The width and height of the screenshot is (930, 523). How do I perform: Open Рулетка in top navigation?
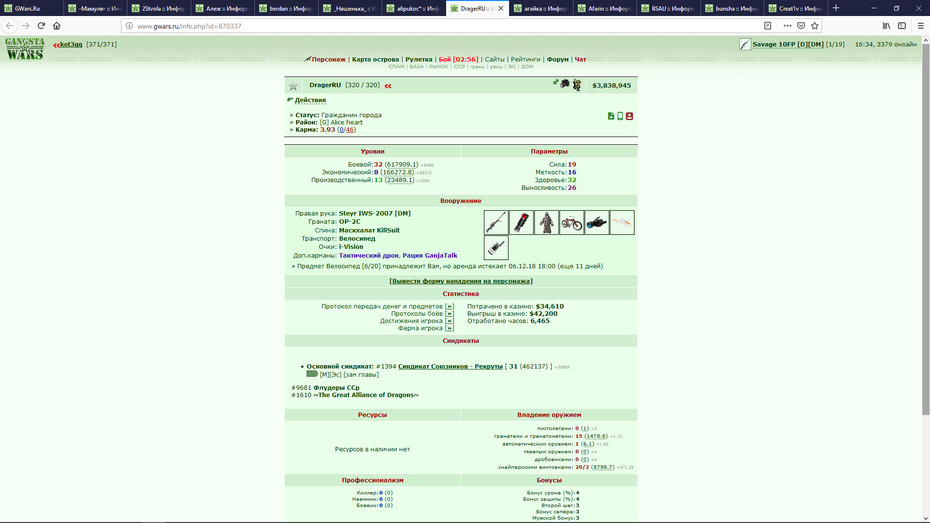[x=419, y=59]
